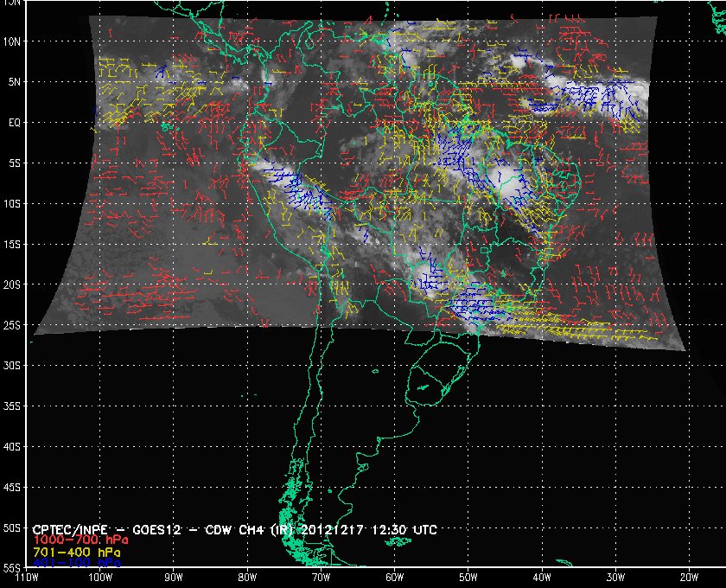Select the 35S latitude label
Viewport: 726px width, 588px height.
tap(13, 406)
